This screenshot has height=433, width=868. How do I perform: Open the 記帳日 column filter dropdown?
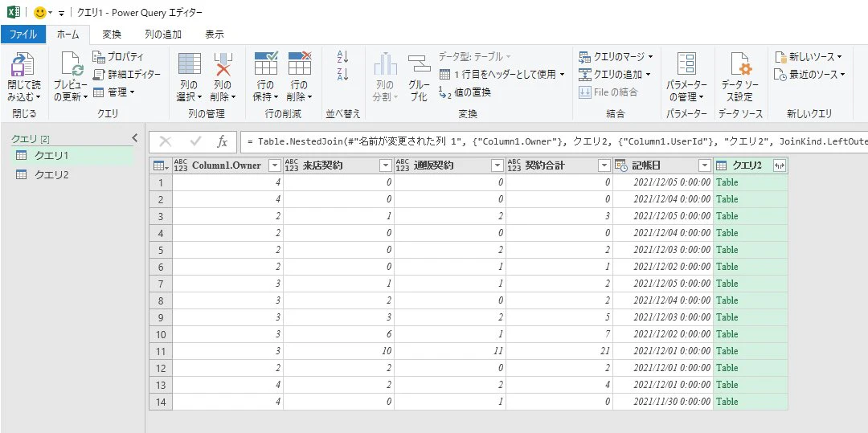pos(705,165)
